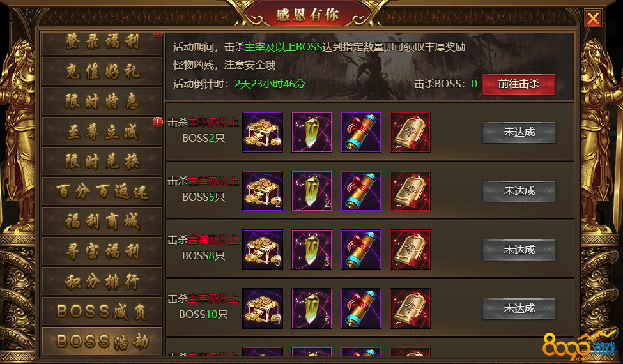Click the green crystal in BOSS2只 row
623x364 pixels.
click(x=312, y=132)
